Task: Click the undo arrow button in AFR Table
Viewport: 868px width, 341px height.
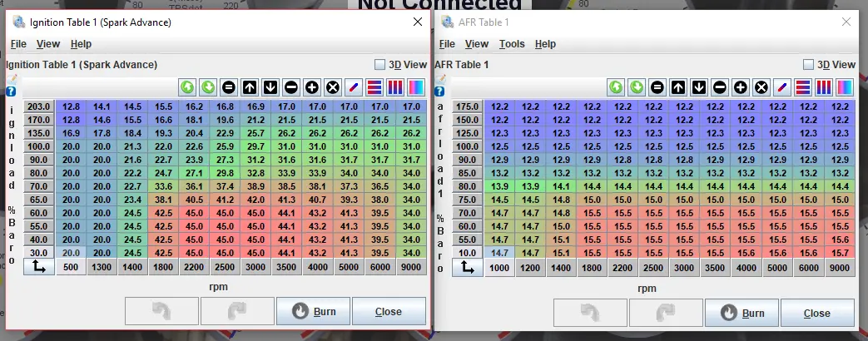Action: tap(590, 313)
